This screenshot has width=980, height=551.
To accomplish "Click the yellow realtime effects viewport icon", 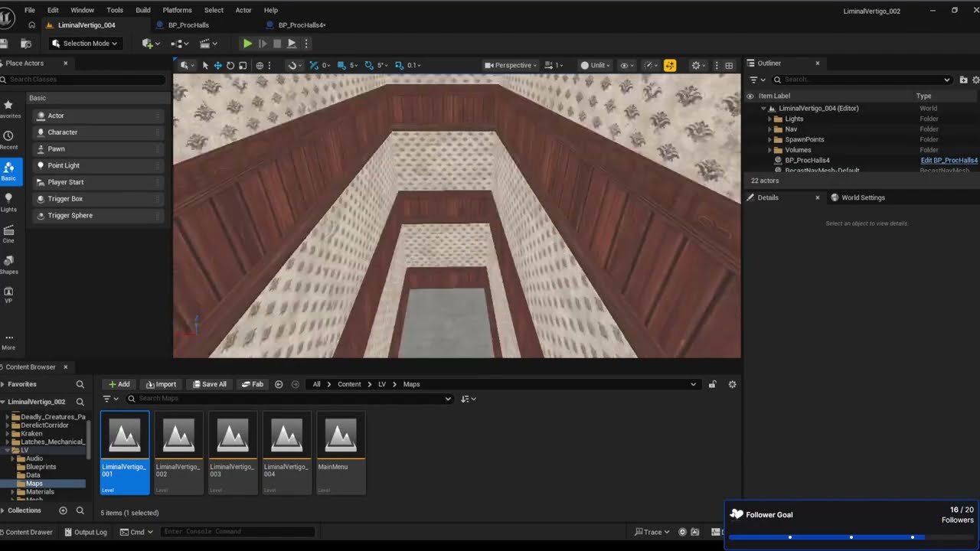I will pos(670,65).
